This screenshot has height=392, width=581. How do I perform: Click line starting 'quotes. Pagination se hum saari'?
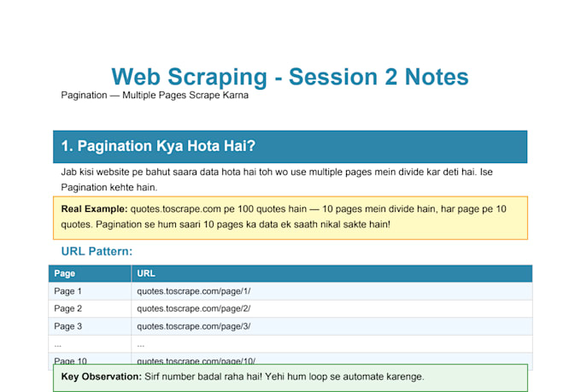click(x=226, y=225)
